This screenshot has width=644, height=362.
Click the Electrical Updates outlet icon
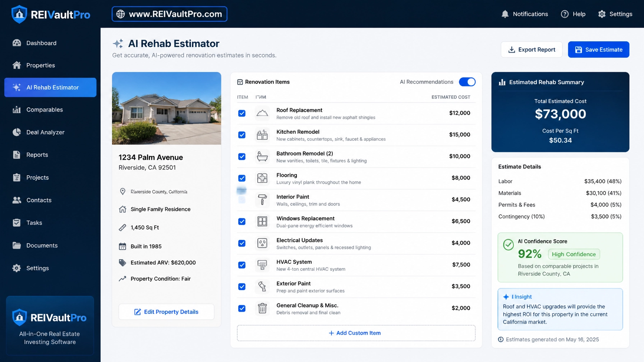coord(262,243)
